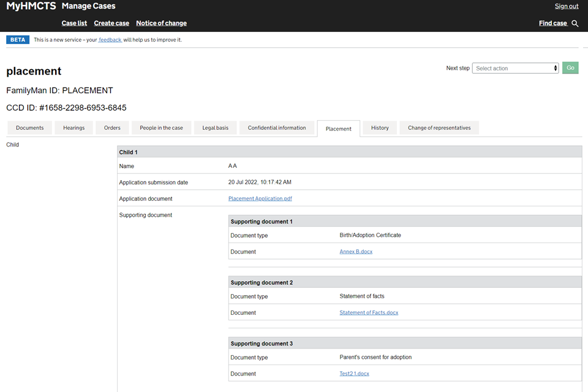Viewport: 588px width, 392px height.
Task: Click the Find case link
Action: (x=552, y=23)
